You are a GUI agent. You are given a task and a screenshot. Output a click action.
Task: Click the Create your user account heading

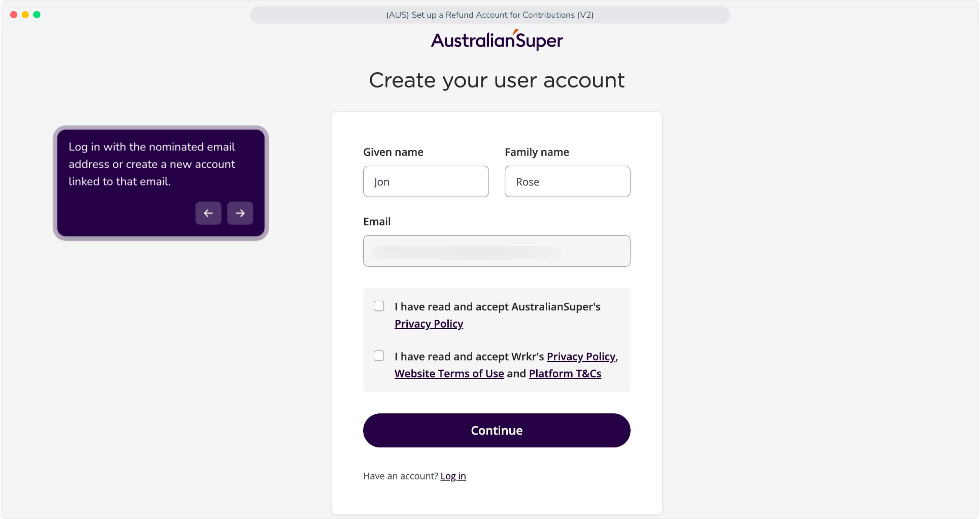(497, 80)
